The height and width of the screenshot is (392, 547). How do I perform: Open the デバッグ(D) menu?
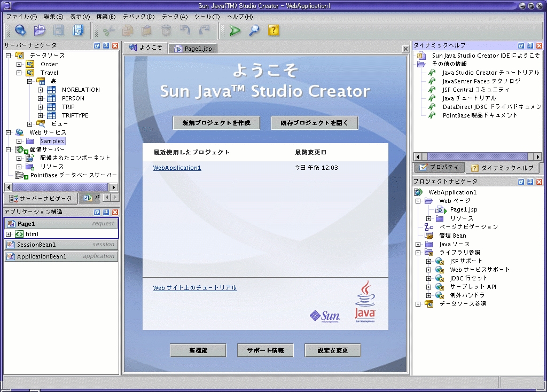pyautogui.click(x=138, y=17)
